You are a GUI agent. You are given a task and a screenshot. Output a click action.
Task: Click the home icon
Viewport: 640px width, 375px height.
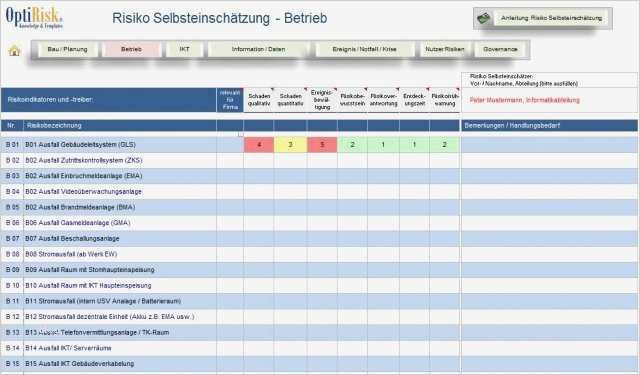point(14,51)
